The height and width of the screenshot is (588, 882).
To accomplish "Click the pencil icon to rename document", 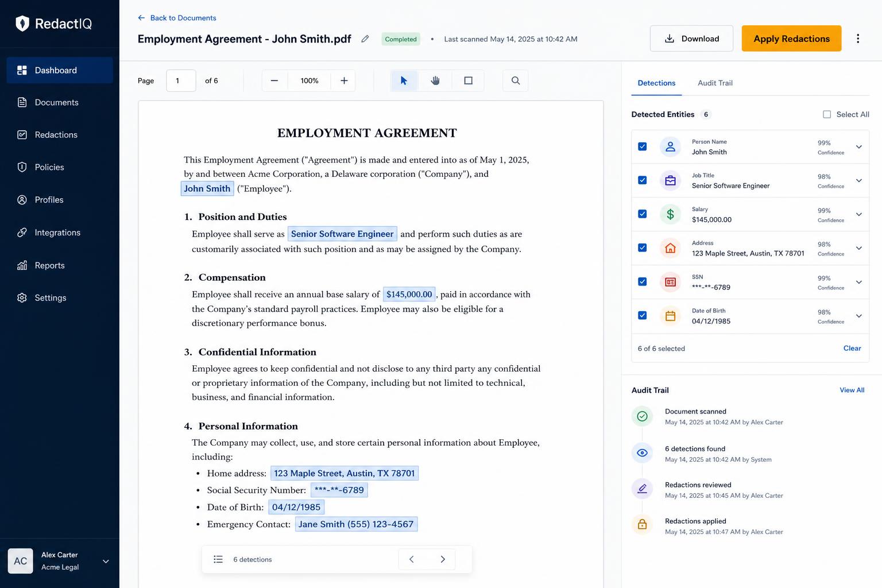I will 365,39.
